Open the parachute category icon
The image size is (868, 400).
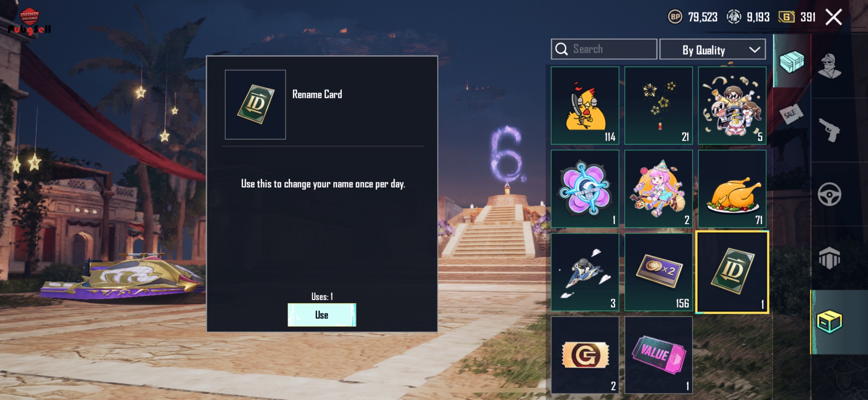click(829, 258)
